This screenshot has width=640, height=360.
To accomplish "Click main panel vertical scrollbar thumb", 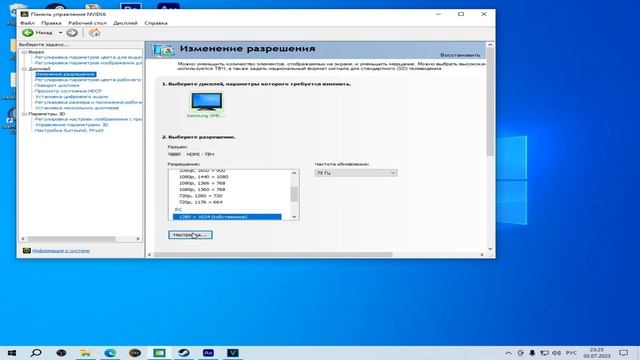I will (x=490, y=102).
